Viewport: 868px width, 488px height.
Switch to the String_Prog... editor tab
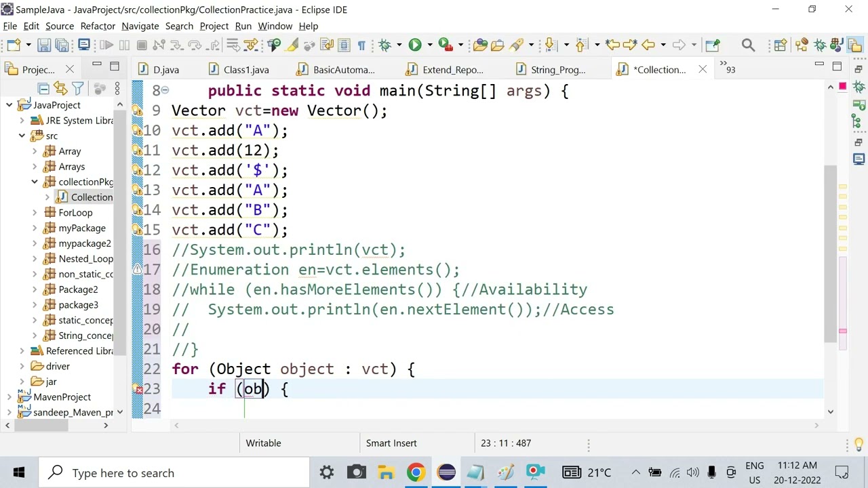[551, 69]
